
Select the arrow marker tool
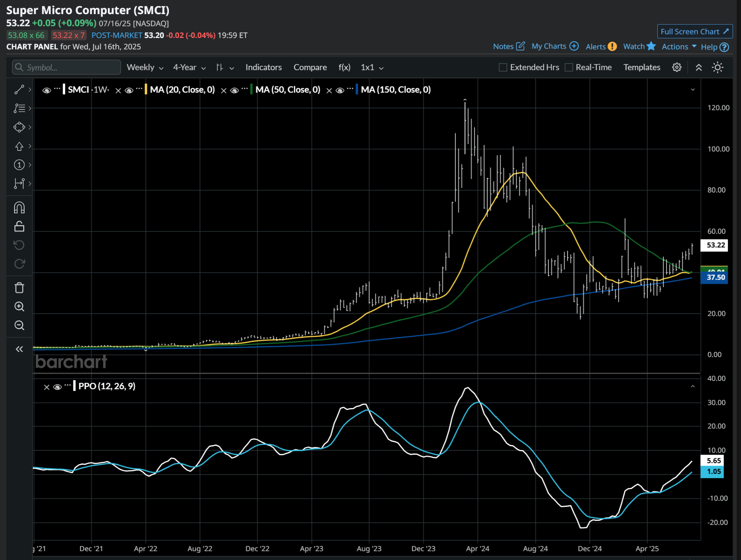pyautogui.click(x=19, y=146)
